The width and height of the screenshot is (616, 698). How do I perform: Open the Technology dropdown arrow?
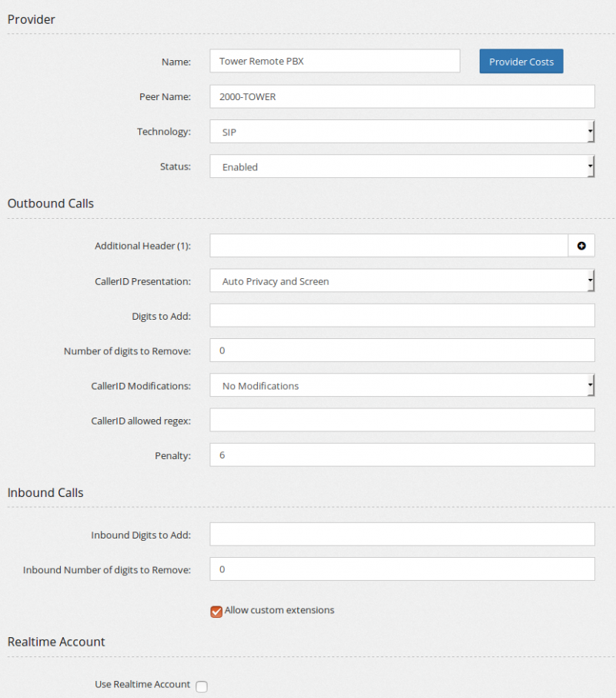[x=590, y=131]
